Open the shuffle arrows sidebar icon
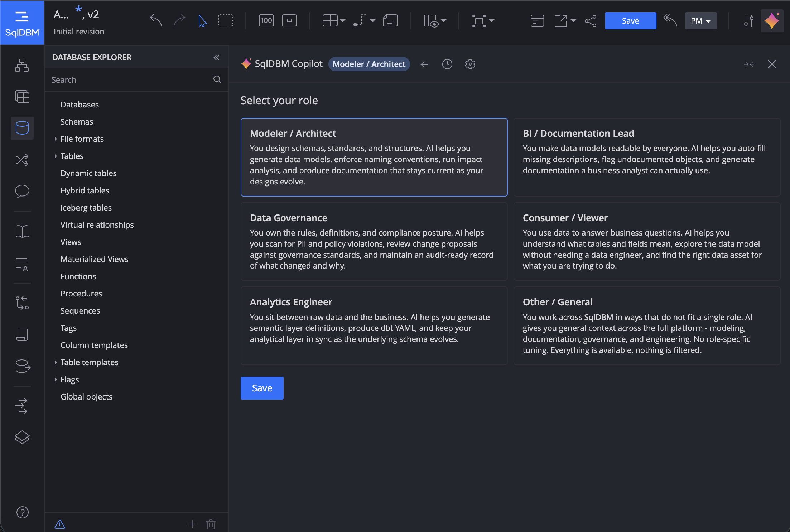Image resolution: width=790 pixels, height=532 pixels. (22, 160)
